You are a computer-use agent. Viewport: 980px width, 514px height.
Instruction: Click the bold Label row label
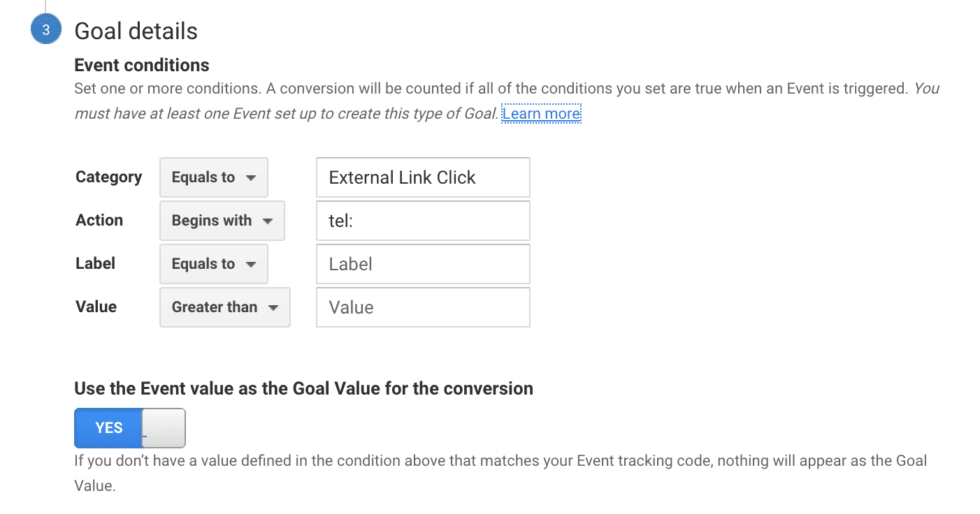click(x=95, y=263)
